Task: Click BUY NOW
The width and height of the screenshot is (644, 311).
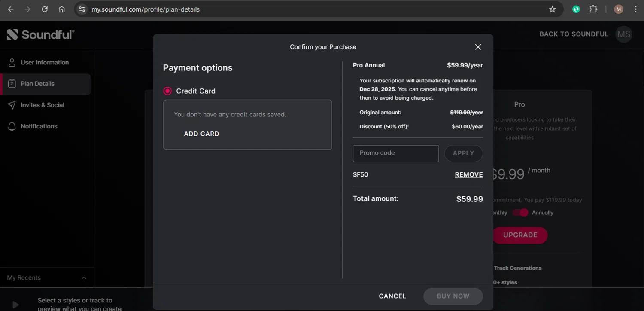Action: coord(453,296)
